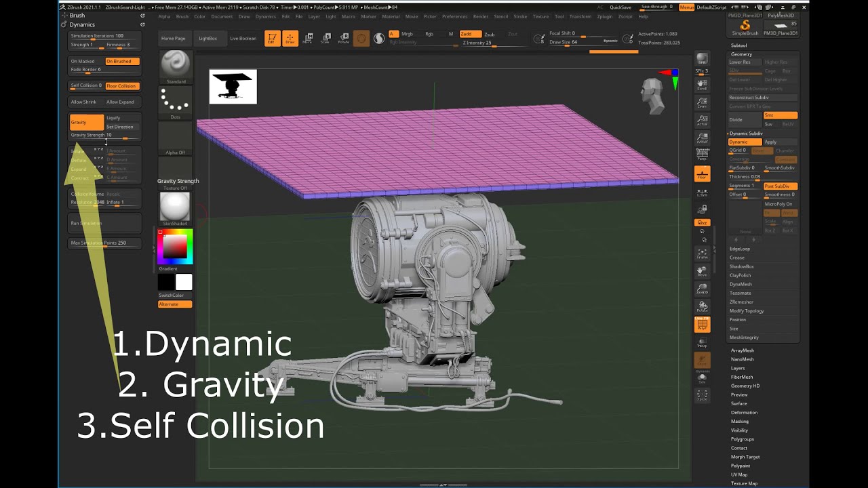Click the SimpleBrush tool icon
Viewport: 868px width, 488px height.
745,28
